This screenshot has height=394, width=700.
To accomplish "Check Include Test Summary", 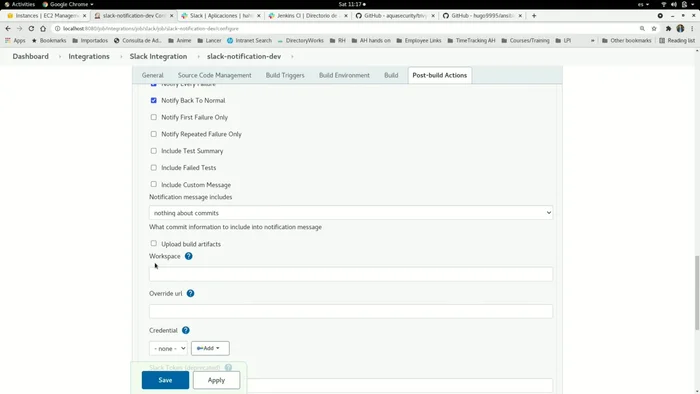I will [x=154, y=151].
